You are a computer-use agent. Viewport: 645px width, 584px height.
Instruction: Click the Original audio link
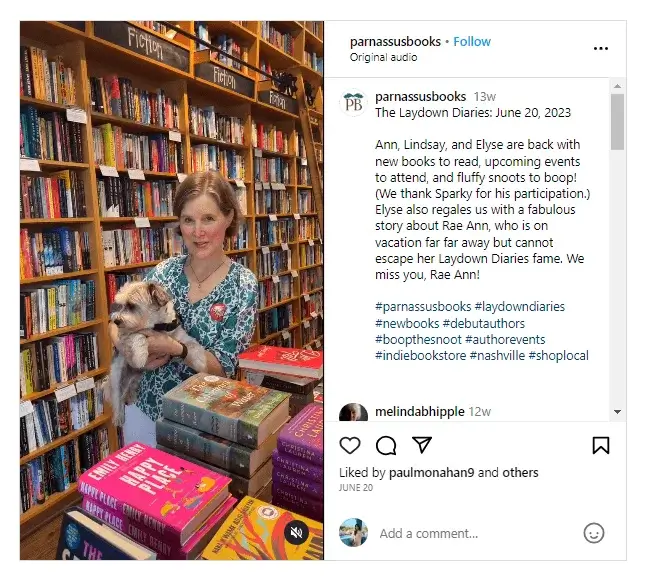point(383,57)
